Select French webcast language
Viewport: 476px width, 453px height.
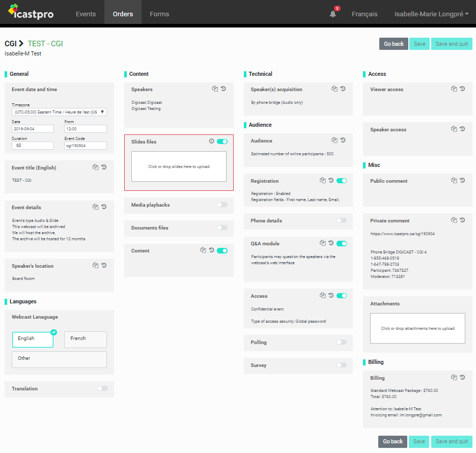pyautogui.click(x=85, y=339)
